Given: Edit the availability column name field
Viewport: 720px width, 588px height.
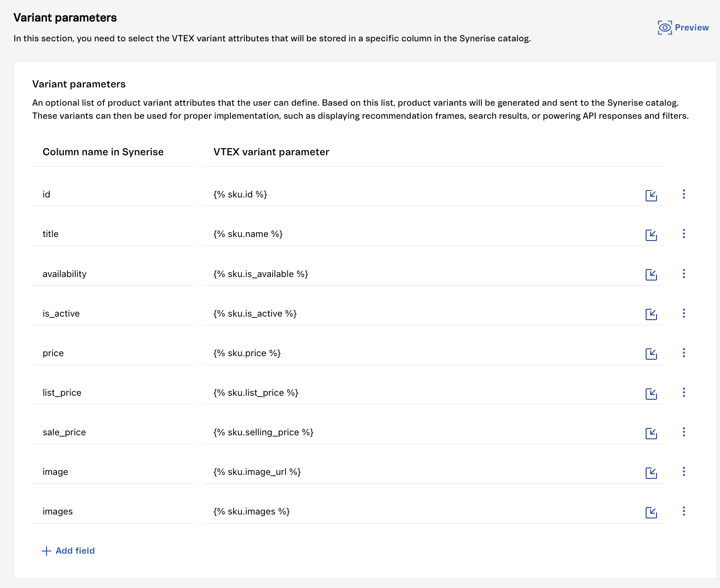Looking at the screenshot, I should click(x=113, y=274).
